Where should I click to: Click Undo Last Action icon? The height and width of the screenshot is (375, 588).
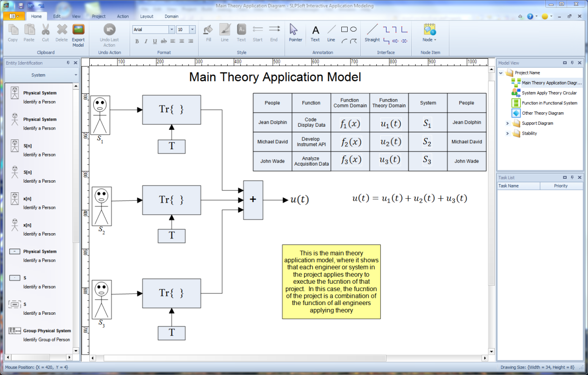click(x=110, y=30)
